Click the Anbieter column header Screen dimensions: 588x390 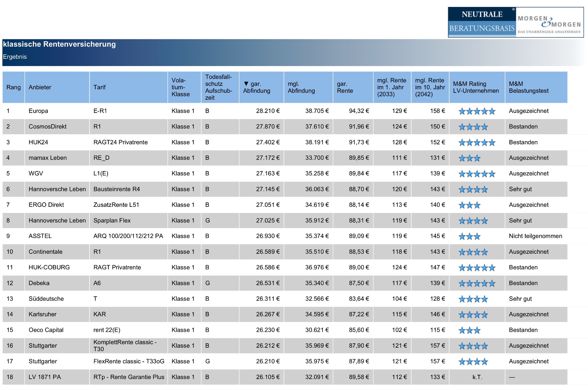57,87
